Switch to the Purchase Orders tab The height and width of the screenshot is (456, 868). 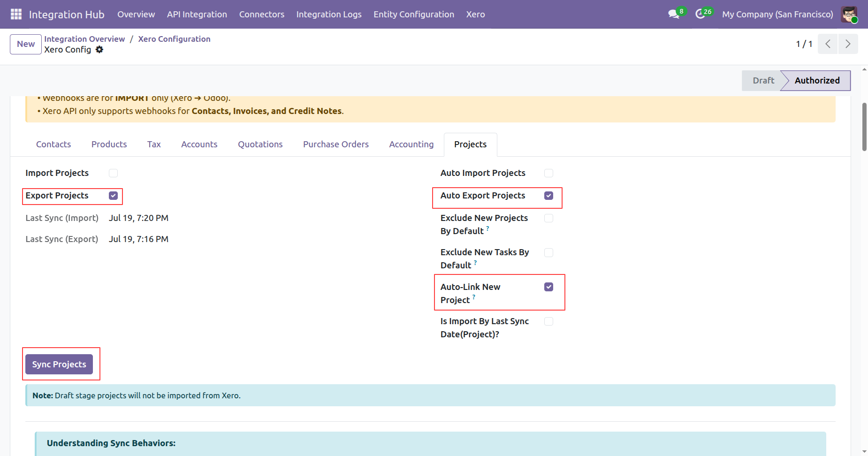click(x=336, y=144)
